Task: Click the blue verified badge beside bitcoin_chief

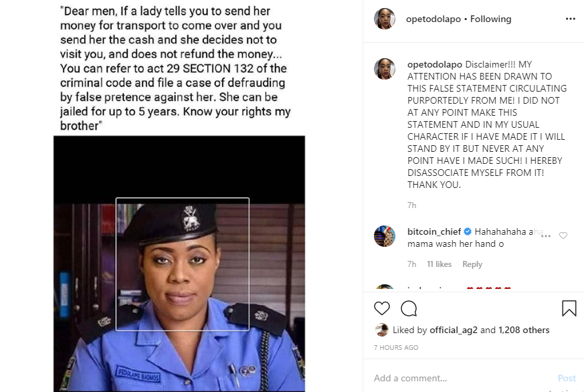Action: tap(468, 231)
